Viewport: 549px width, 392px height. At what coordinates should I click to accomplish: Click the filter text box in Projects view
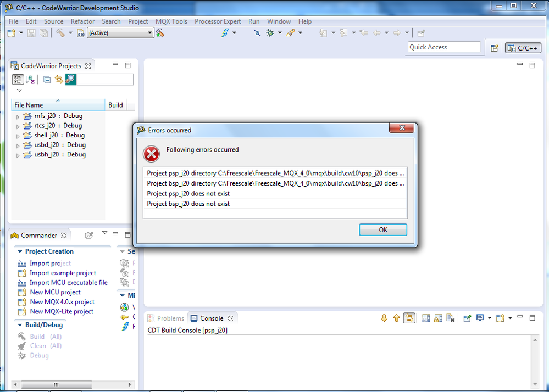click(x=104, y=80)
